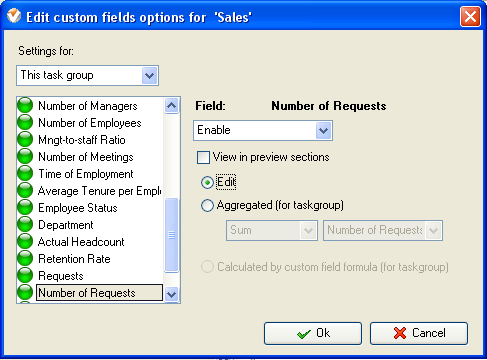The width and height of the screenshot is (487, 360).
Task: Select the Edit radio option
Action: (x=207, y=182)
